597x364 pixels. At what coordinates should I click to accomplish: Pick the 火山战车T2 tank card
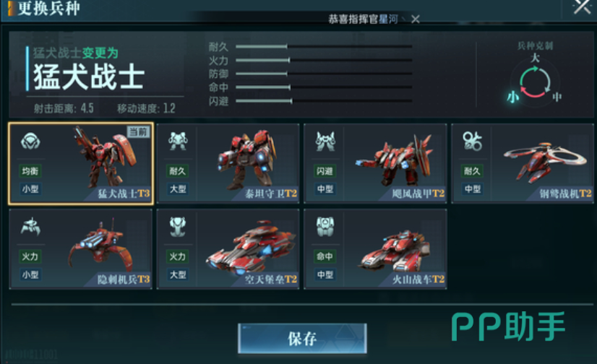[375, 249]
